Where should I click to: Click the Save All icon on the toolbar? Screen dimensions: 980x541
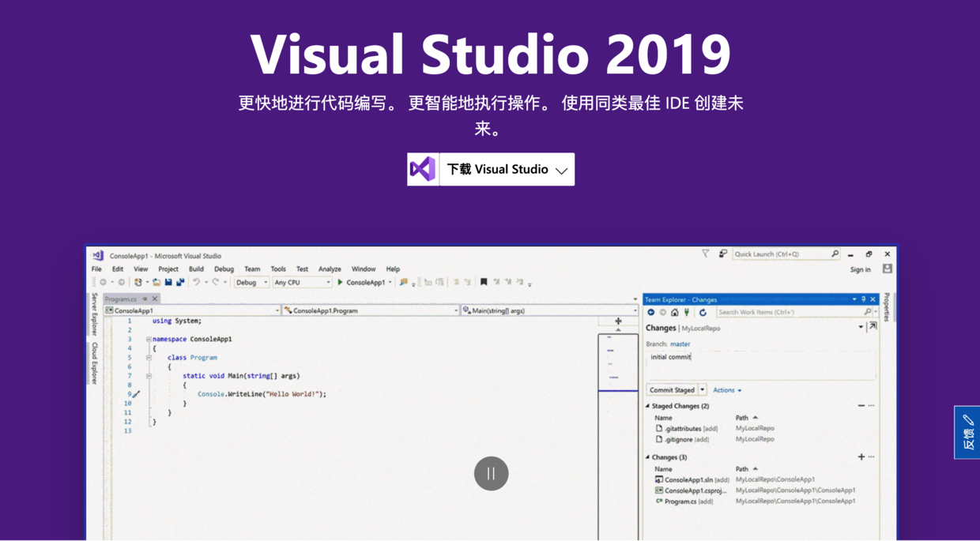click(180, 281)
